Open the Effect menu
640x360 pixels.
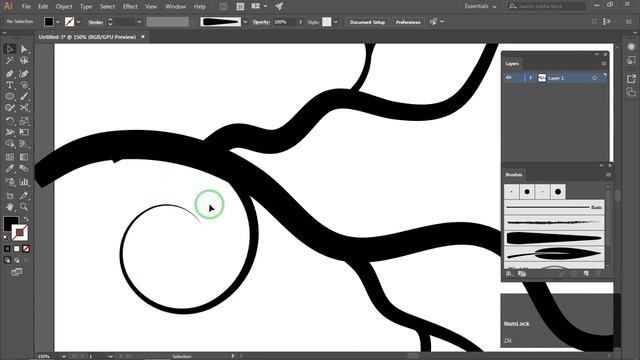pos(130,7)
